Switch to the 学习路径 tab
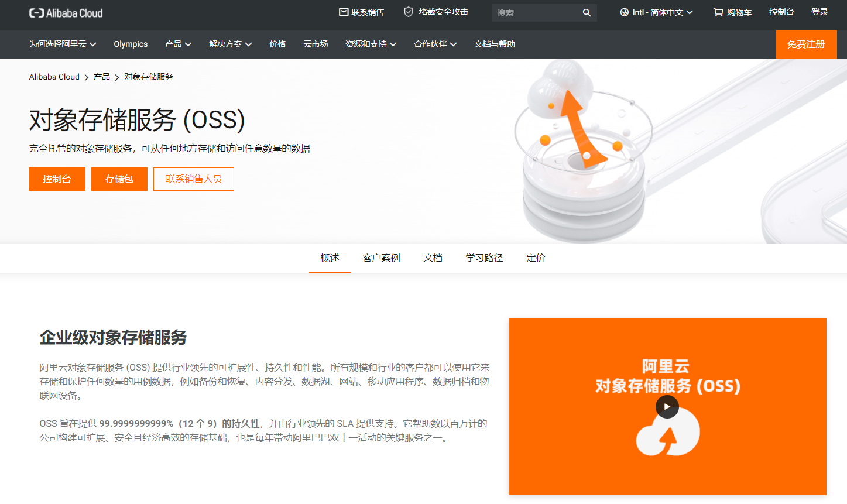The image size is (847, 504). pyautogui.click(x=485, y=258)
